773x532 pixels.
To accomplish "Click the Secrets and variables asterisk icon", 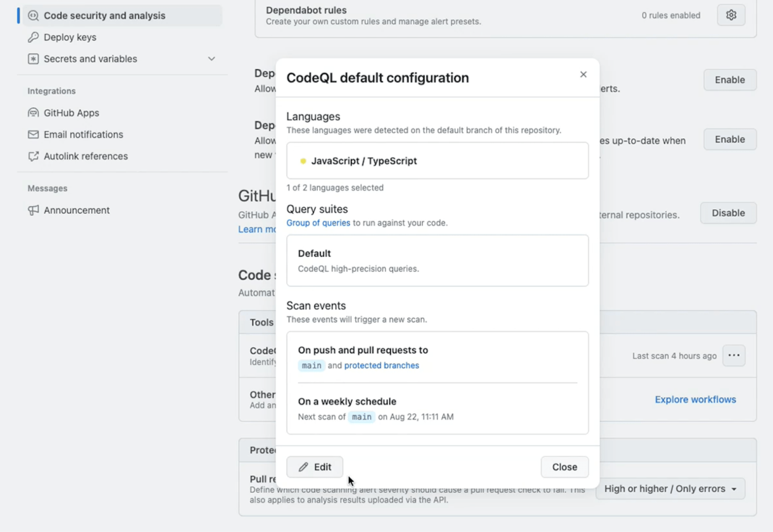I will point(33,58).
